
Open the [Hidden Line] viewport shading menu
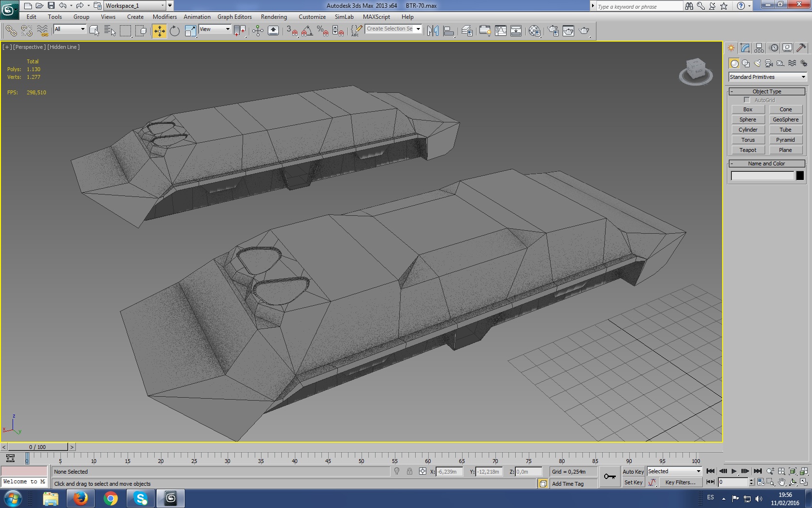pyautogui.click(x=63, y=47)
